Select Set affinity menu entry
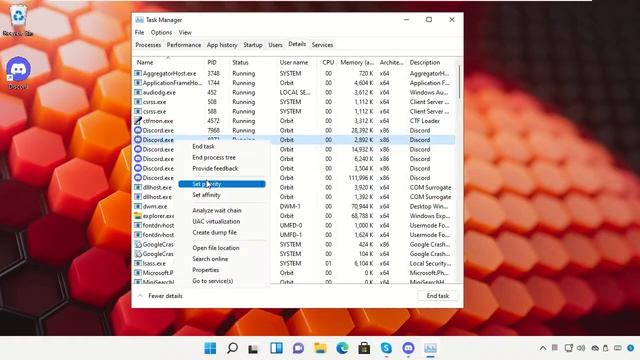640x360 pixels. (206, 195)
